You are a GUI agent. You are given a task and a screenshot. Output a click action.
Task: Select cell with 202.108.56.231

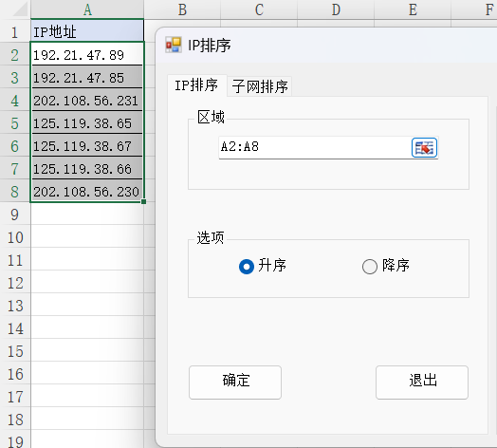pos(87,100)
